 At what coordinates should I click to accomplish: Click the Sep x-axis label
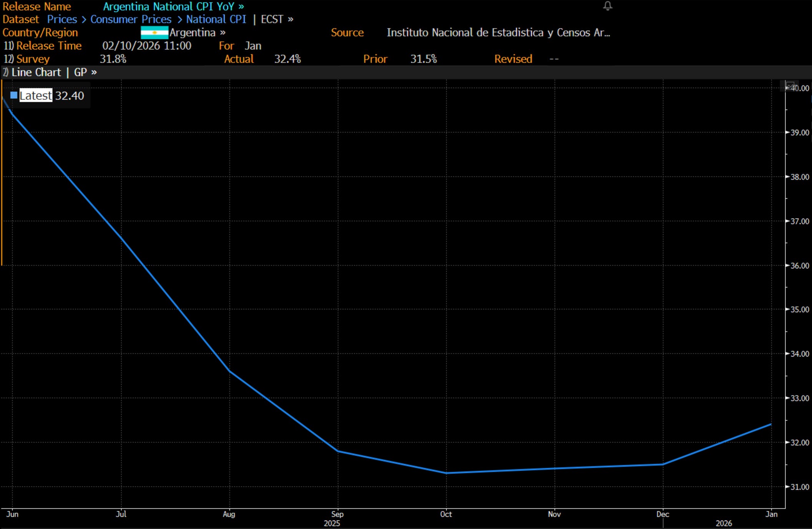[x=337, y=514]
